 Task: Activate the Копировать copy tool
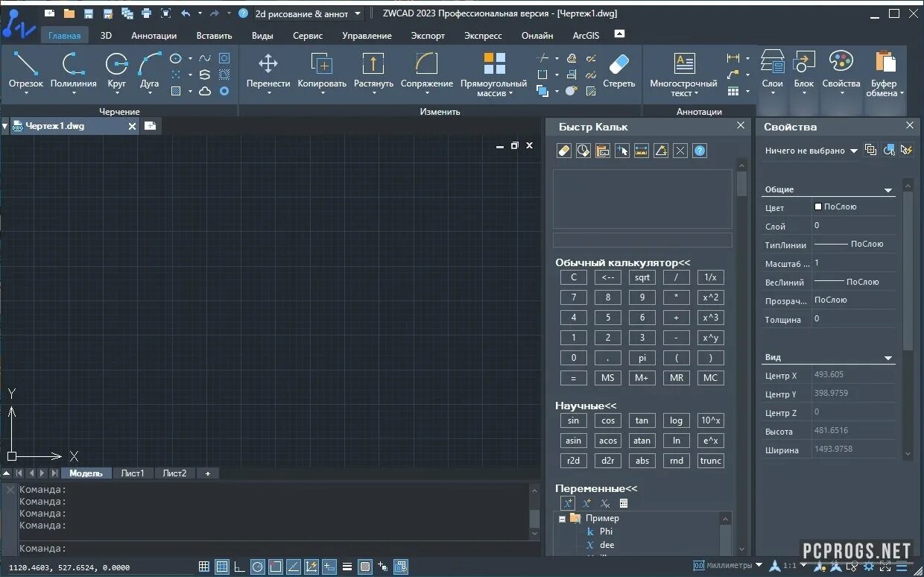[x=322, y=72]
